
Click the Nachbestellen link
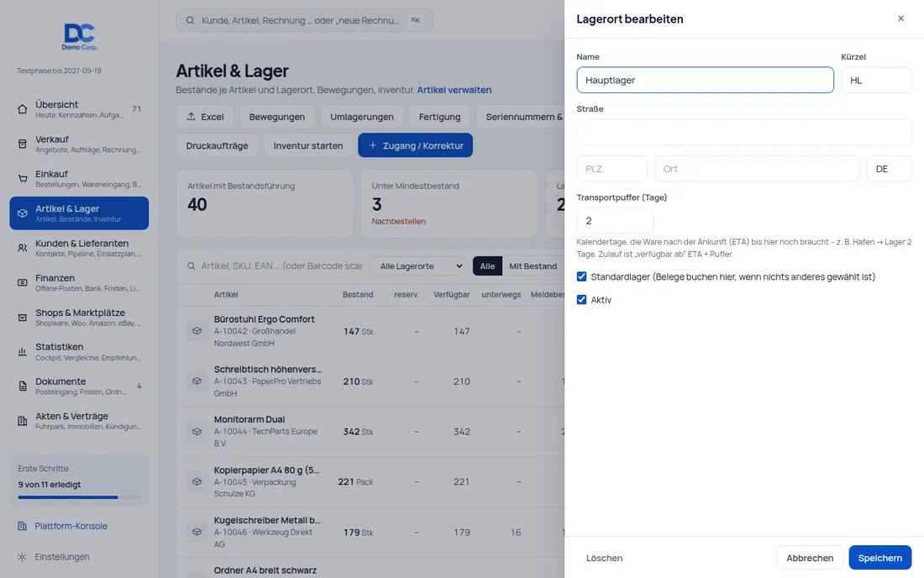pyautogui.click(x=398, y=222)
